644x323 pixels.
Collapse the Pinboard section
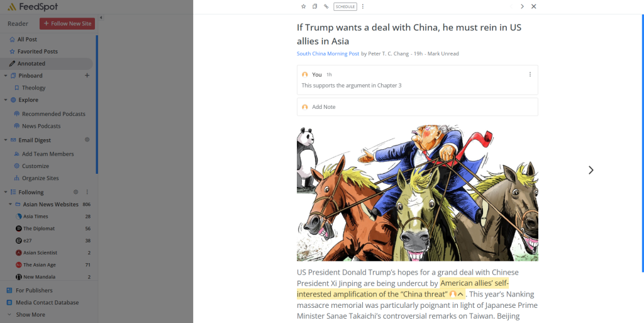[5, 76]
